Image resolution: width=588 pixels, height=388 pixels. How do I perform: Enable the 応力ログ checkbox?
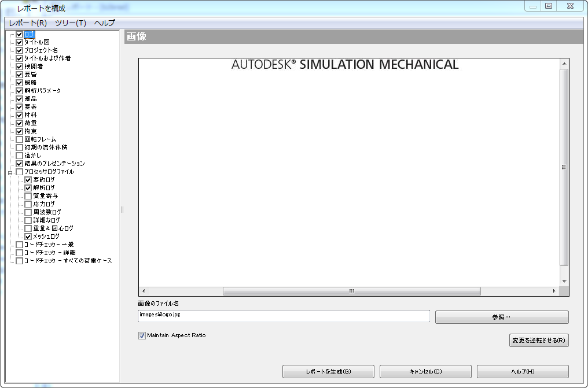(x=28, y=204)
